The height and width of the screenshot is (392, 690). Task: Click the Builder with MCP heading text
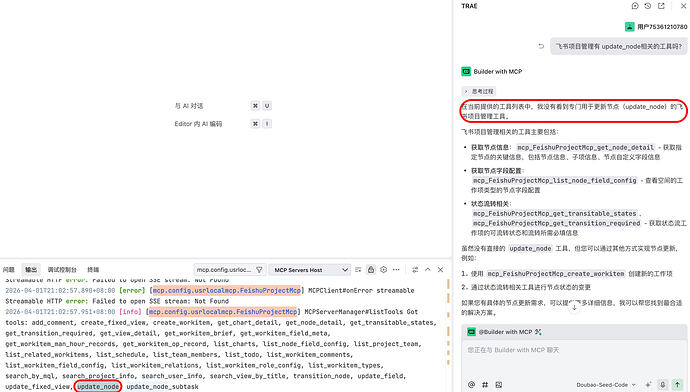[498, 71]
